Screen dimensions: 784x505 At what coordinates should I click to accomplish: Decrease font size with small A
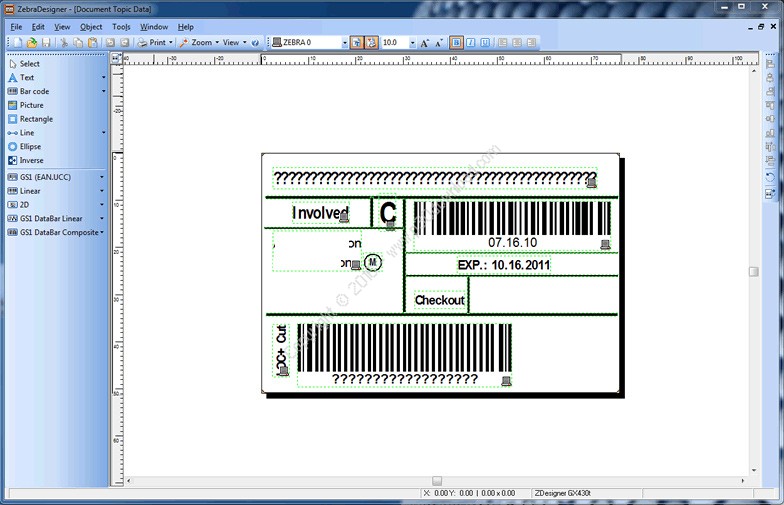pyautogui.click(x=438, y=43)
